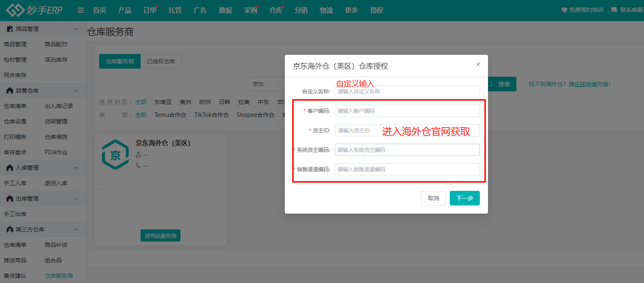This screenshot has height=283, width=644.
Task: Collapse the 第三方仓库 sidebar section
Action: tap(76, 229)
